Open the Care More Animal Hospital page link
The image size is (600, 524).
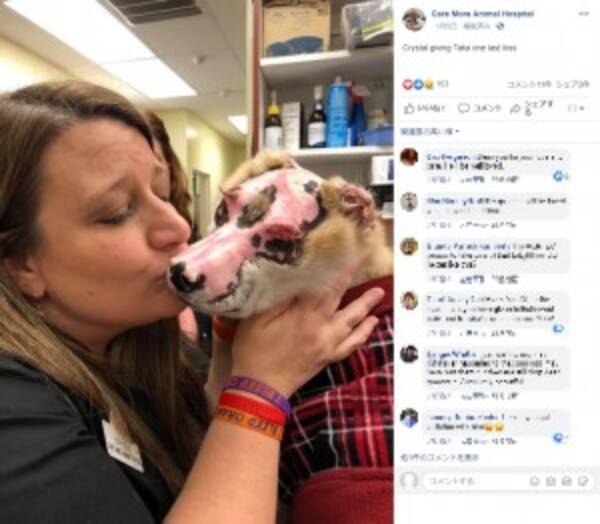483,14
